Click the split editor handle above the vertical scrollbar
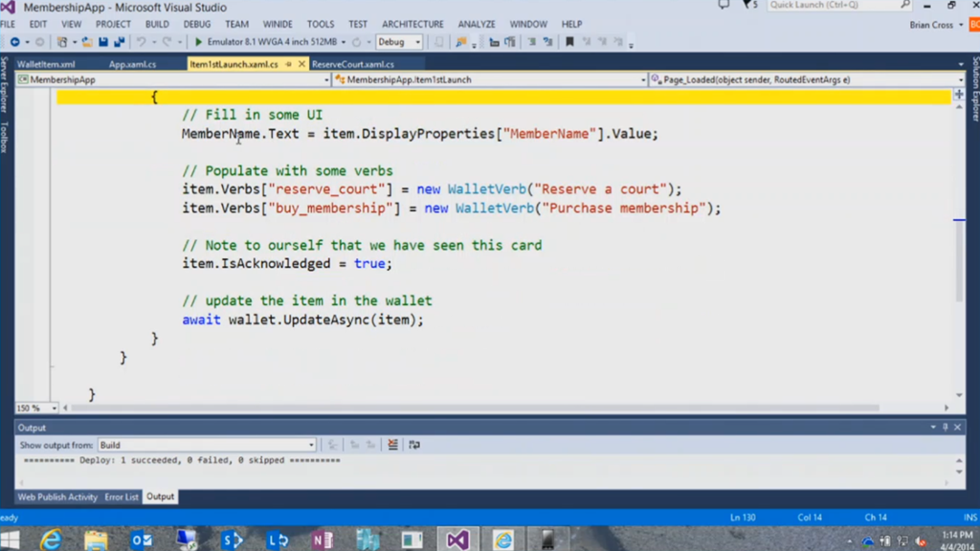 tap(959, 95)
